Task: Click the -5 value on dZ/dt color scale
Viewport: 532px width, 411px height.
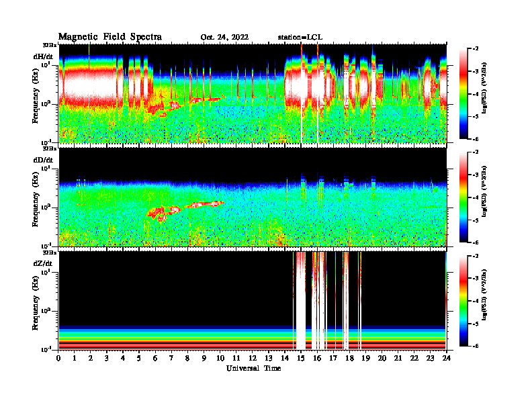Action: click(x=476, y=324)
